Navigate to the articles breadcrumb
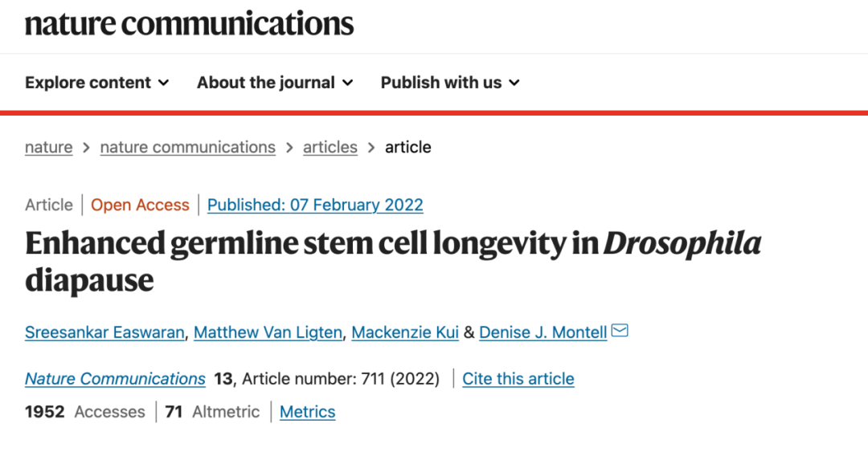Viewport: 868px width, 452px height. (x=330, y=147)
